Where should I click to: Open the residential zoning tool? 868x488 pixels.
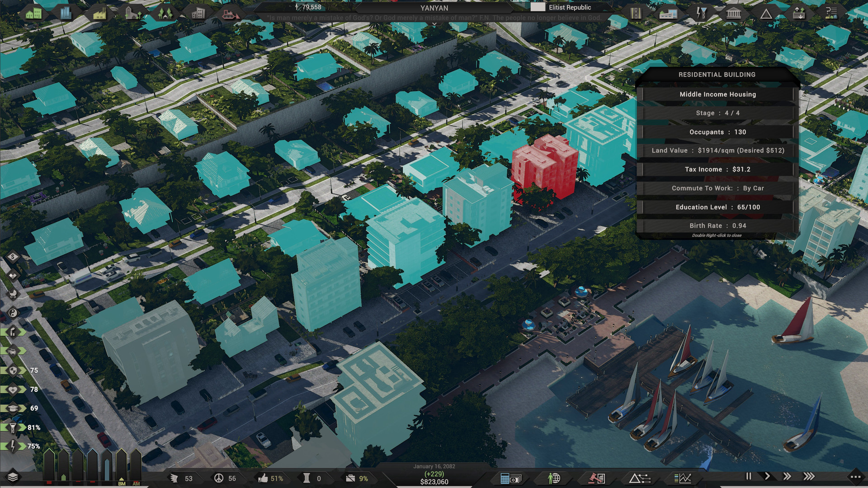click(33, 13)
